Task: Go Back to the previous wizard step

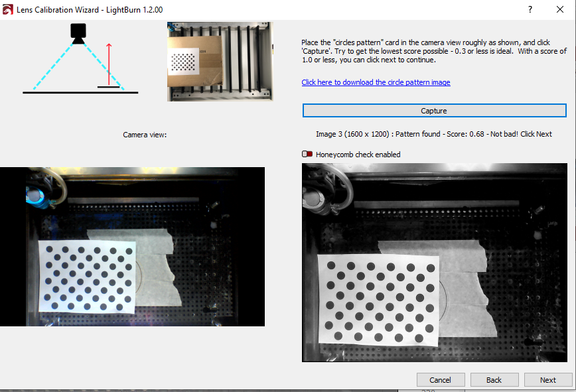Action: [494, 380]
